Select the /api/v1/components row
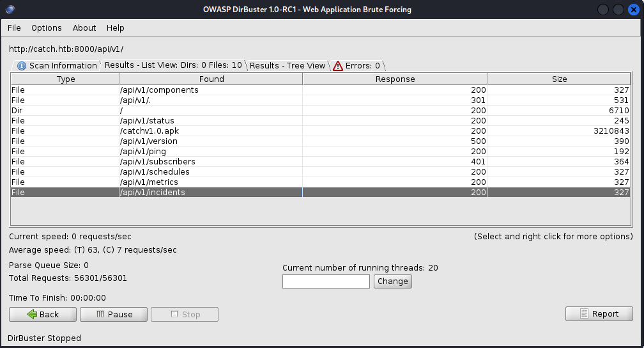 tap(320, 90)
